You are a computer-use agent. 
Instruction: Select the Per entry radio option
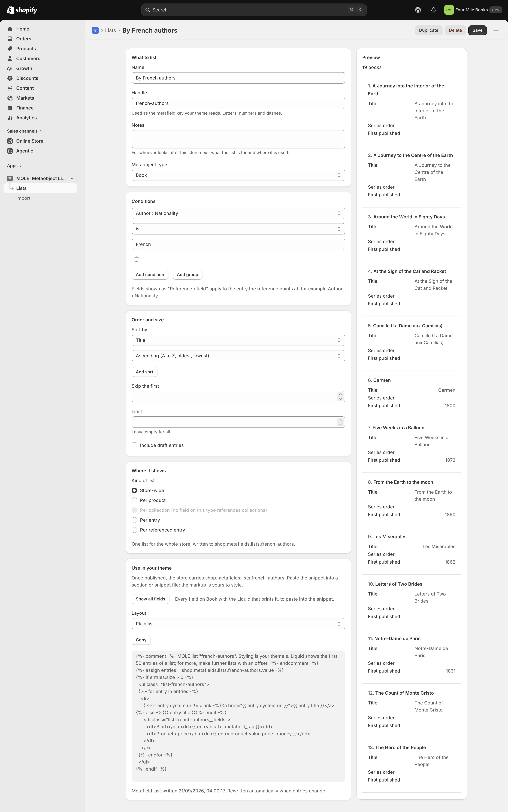[x=134, y=520]
